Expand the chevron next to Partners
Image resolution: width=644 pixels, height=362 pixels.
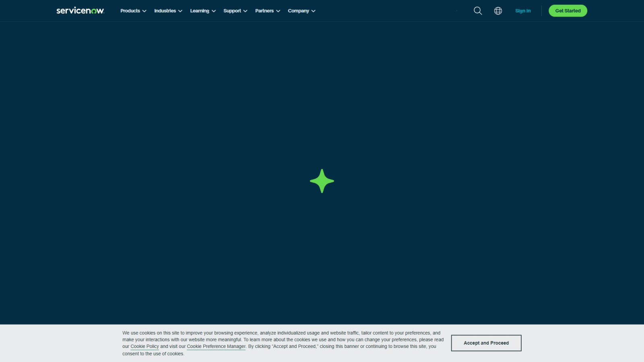tap(278, 11)
